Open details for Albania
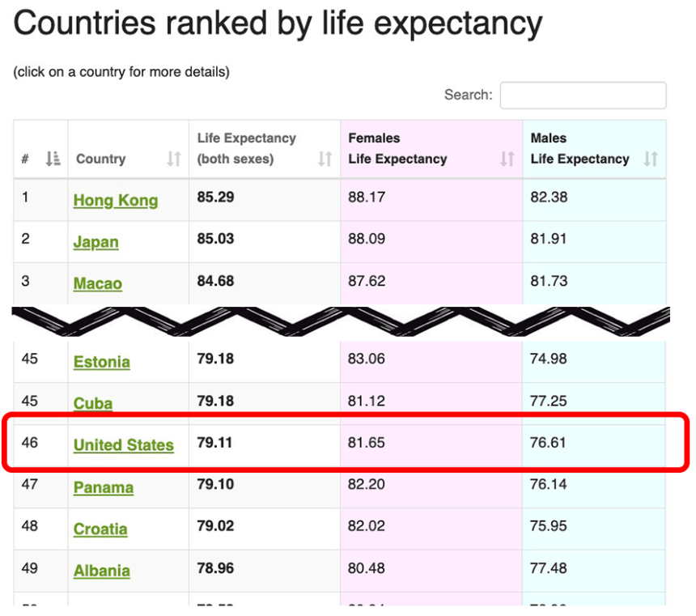The image size is (696, 616). pyautogui.click(x=102, y=570)
